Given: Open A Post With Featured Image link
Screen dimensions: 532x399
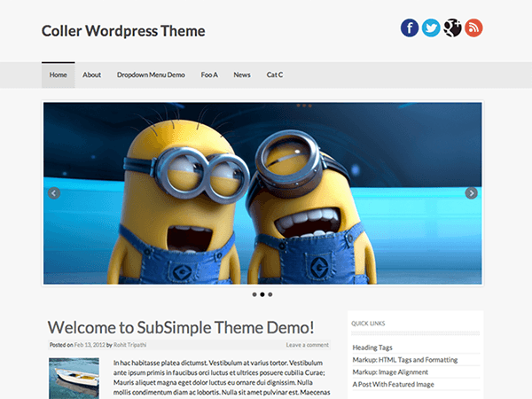Looking at the screenshot, I should (x=393, y=384).
